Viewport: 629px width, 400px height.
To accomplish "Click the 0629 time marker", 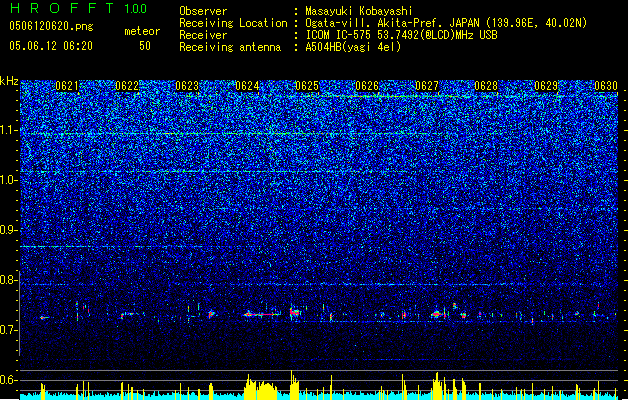I will click(x=546, y=86).
